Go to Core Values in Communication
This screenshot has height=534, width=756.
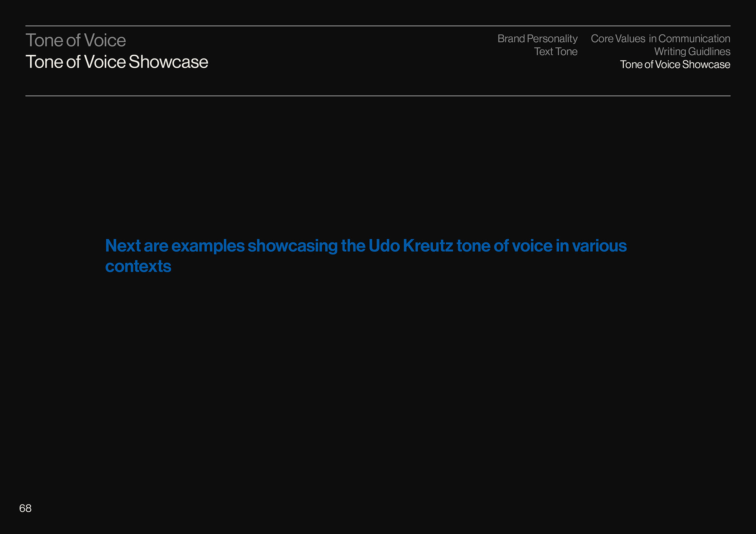(x=660, y=39)
